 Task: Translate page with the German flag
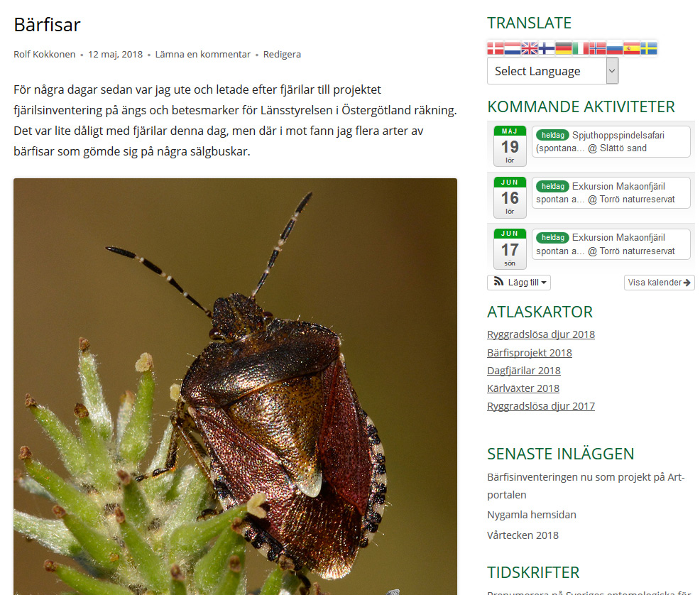click(564, 48)
